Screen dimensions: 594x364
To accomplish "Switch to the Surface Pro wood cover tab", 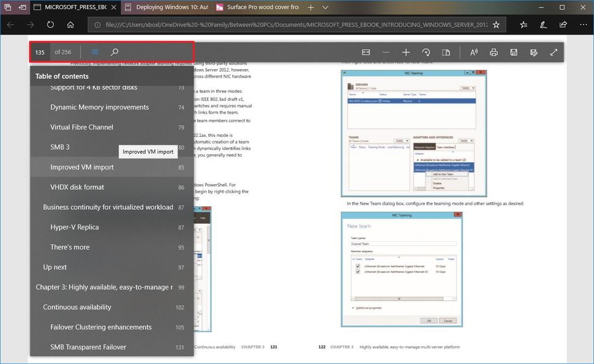I will click(257, 8).
